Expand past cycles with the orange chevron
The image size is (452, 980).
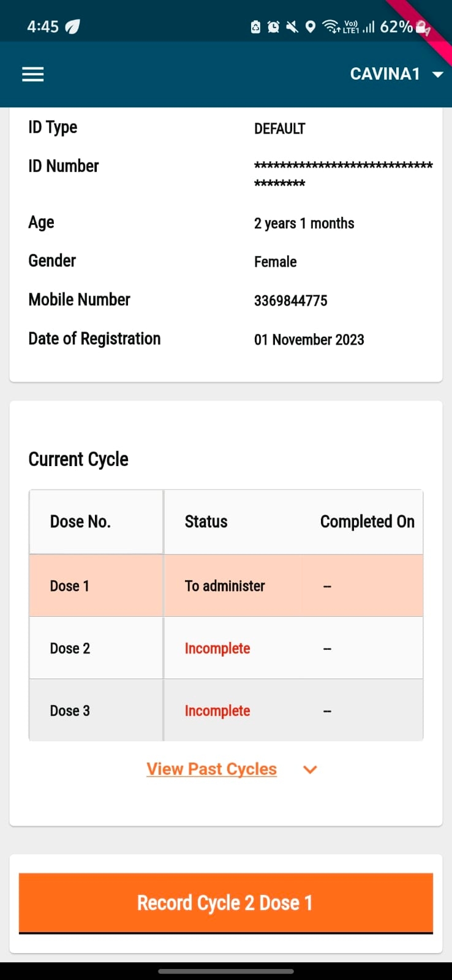(x=311, y=770)
